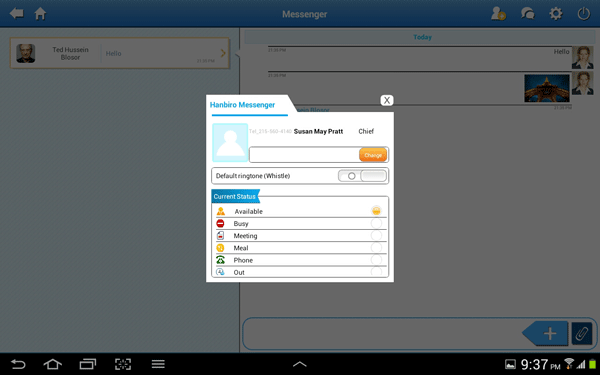
Task: Open the Android menu button
Action: point(158,364)
